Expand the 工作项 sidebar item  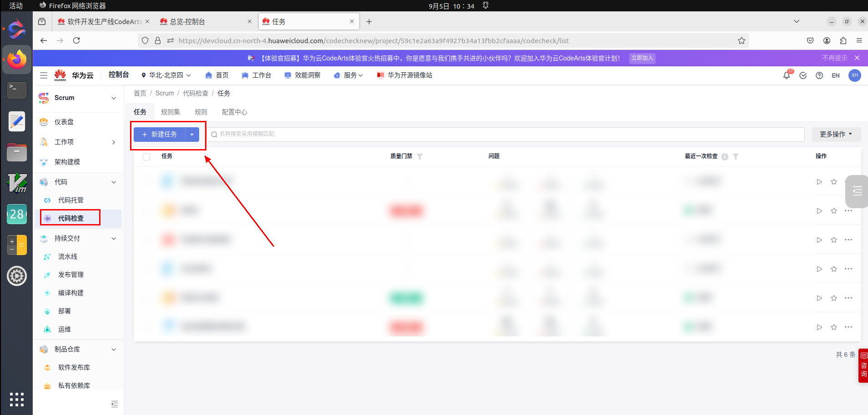click(114, 142)
